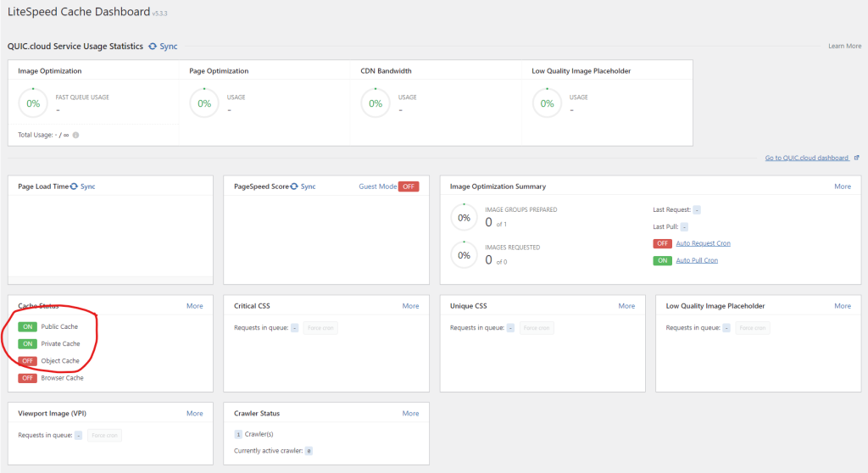Image resolution: width=868 pixels, height=473 pixels.
Task: Click Force cron in Viewport Image panel
Action: (x=104, y=436)
